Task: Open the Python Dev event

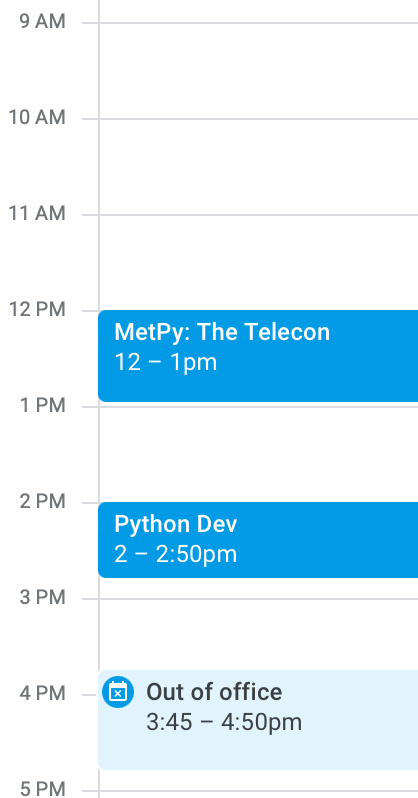Action: (258, 540)
